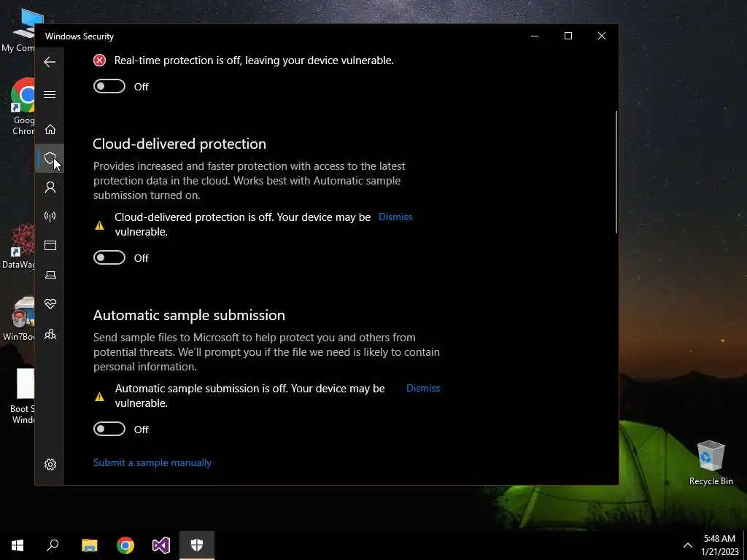Open Submit a sample manually link

click(x=152, y=463)
